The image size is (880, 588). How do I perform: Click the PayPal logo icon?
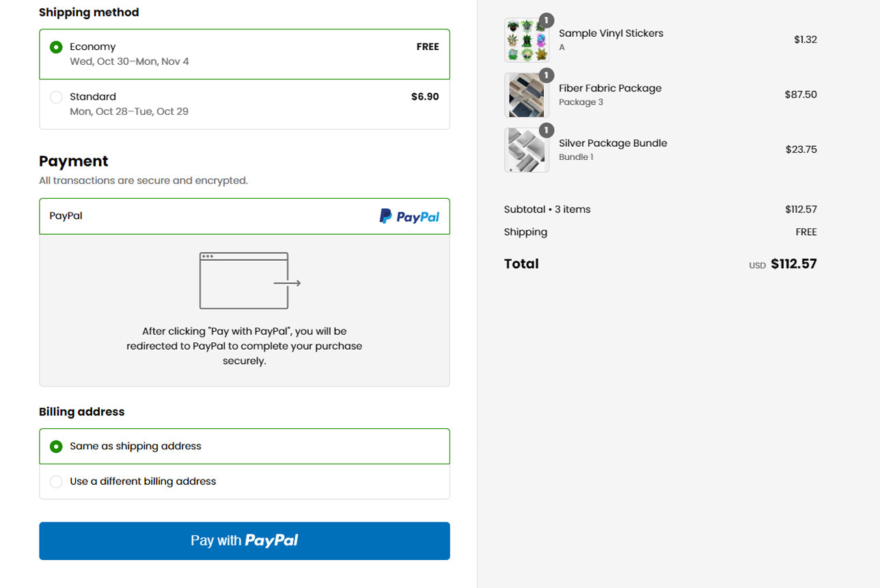tap(409, 216)
